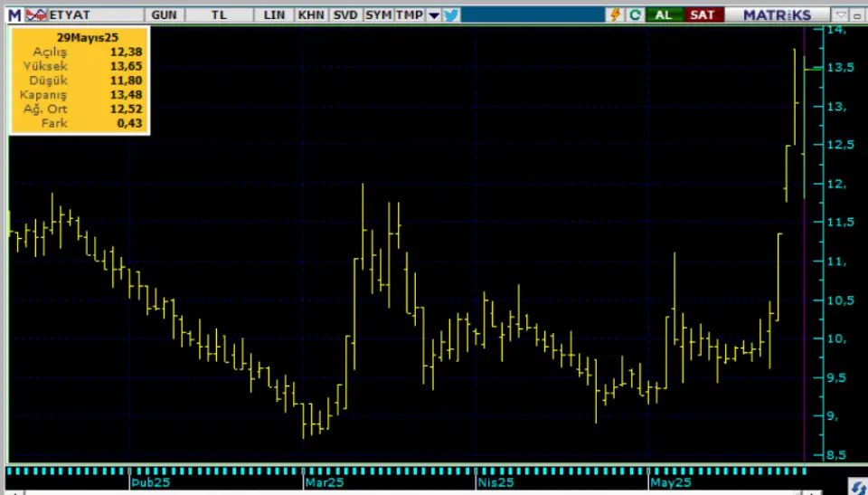868x495 pixels.
Task: Click the May25 label on the time axis
Action: pyautogui.click(x=671, y=482)
